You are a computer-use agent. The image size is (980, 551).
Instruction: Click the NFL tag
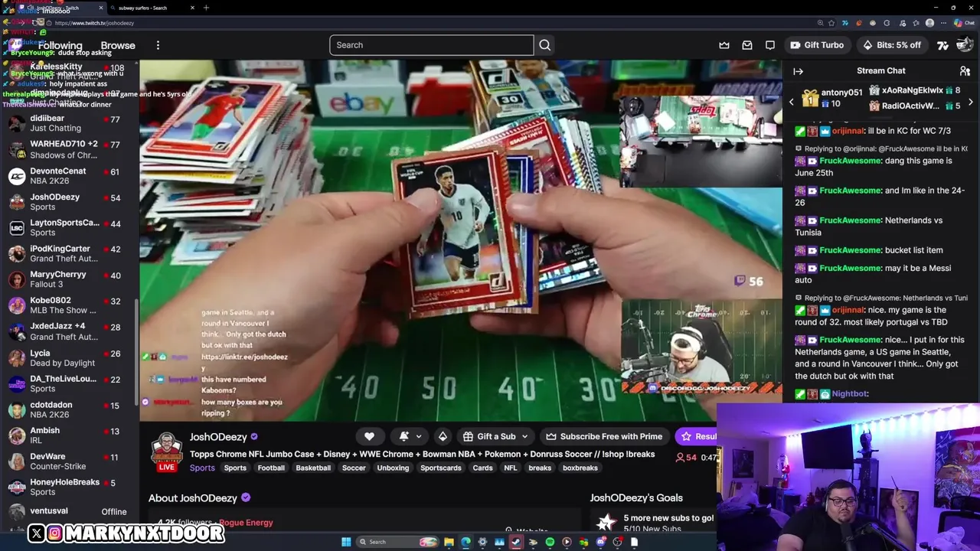pos(511,468)
